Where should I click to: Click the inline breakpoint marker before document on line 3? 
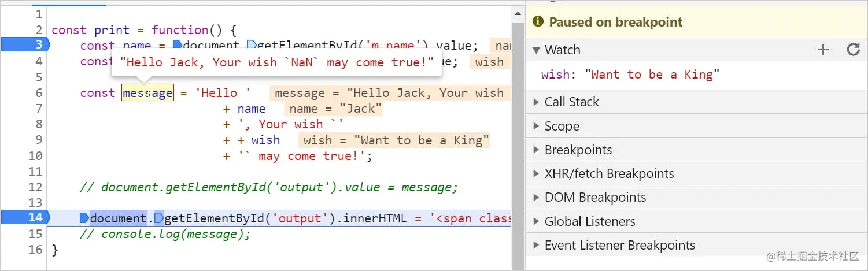[x=178, y=45]
